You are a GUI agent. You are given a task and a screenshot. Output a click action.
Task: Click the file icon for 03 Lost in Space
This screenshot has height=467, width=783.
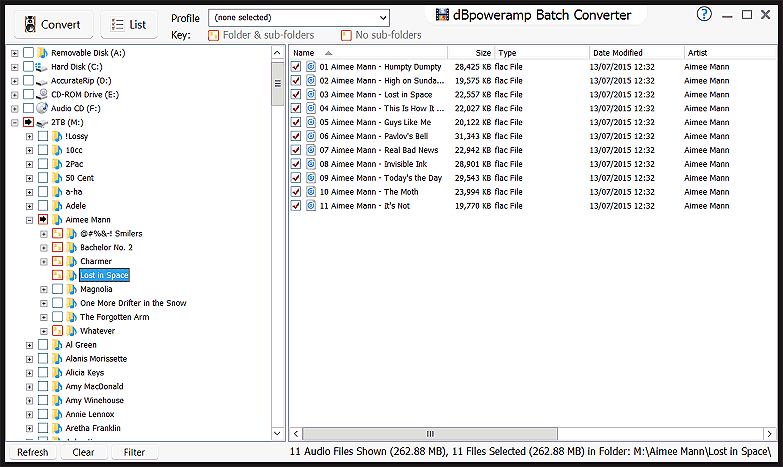pos(311,95)
